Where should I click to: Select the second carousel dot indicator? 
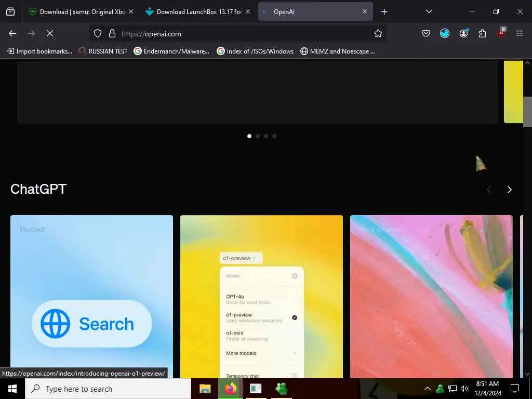coord(258,136)
